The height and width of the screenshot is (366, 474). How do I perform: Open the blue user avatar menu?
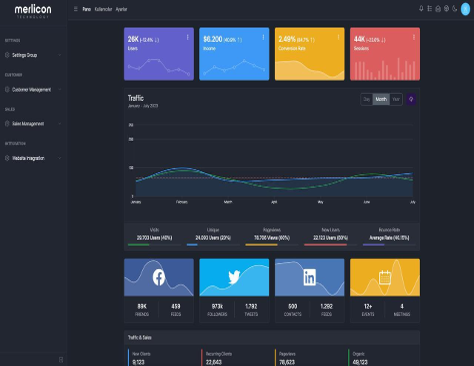pyautogui.click(x=465, y=9)
